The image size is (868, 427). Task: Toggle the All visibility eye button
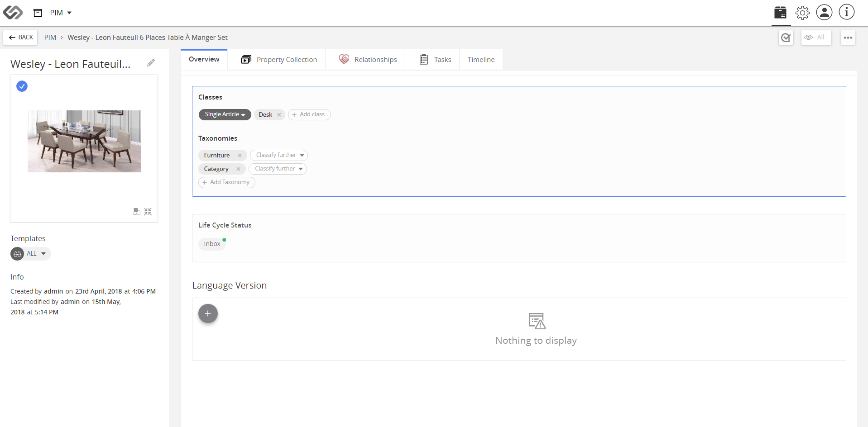pos(816,38)
